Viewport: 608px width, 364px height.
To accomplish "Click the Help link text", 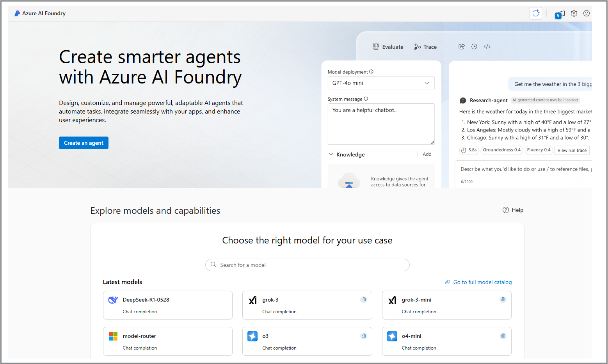I will [517, 210].
